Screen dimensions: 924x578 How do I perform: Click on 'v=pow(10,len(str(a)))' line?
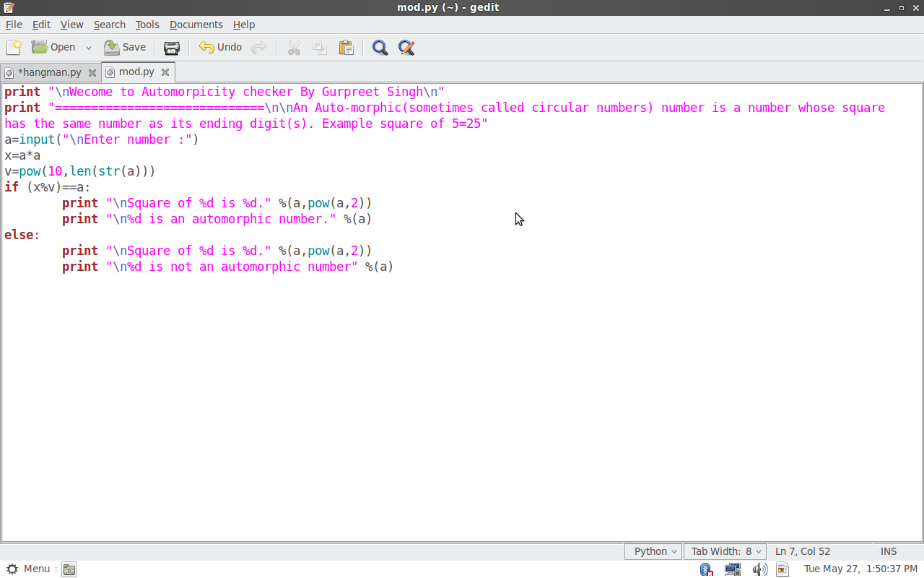click(80, 171)
